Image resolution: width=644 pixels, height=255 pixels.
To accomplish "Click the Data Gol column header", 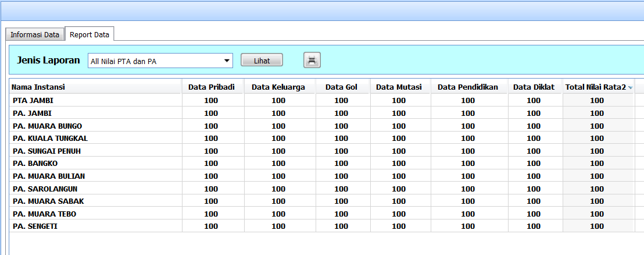I will click(x=341, y=87).
